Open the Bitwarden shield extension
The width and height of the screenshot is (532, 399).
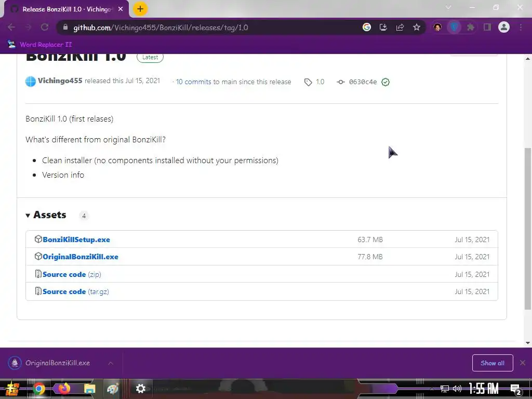click(454, 27)
